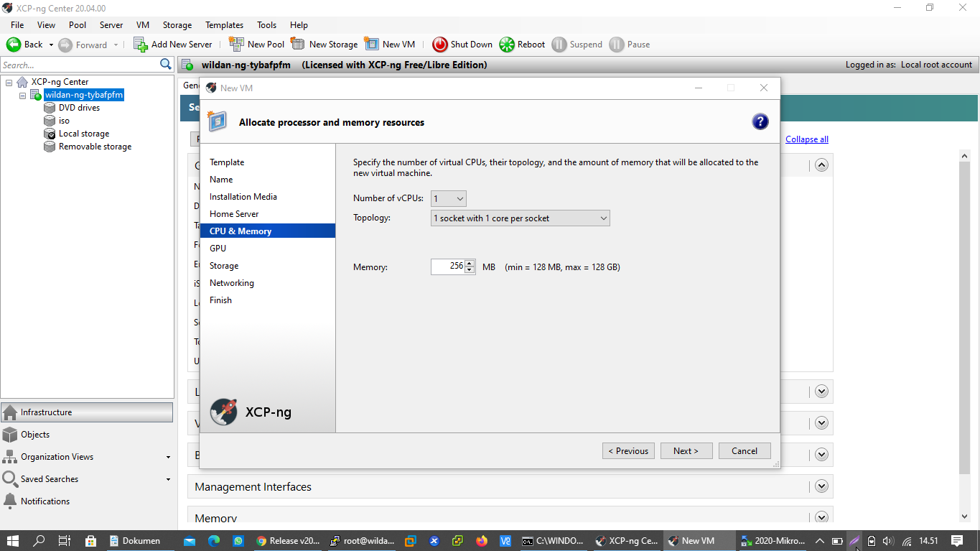Click the Previous button

click(628, 451)
